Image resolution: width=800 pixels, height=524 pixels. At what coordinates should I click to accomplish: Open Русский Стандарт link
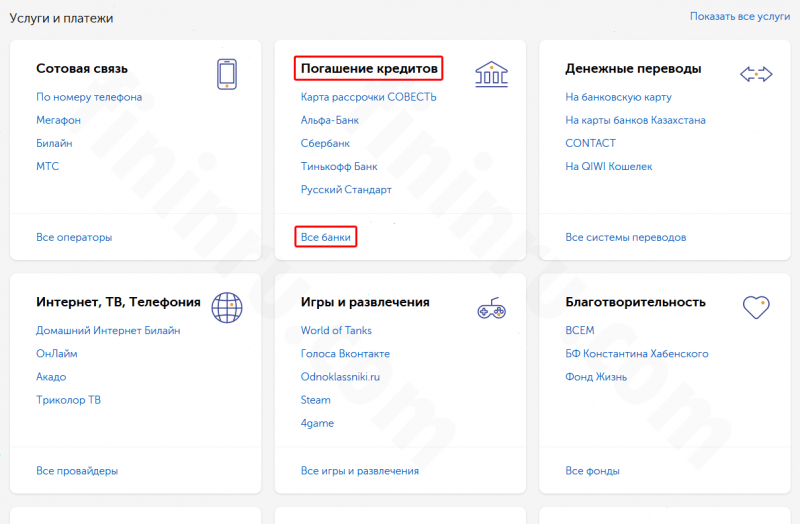[x=346, y=190]
